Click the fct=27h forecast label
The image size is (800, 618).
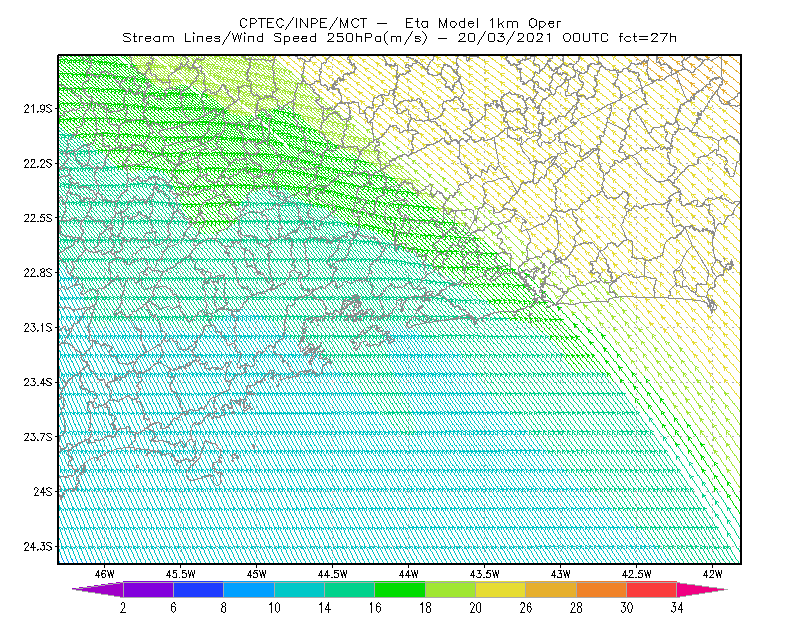pyautogui.click(x=647, y=38)
